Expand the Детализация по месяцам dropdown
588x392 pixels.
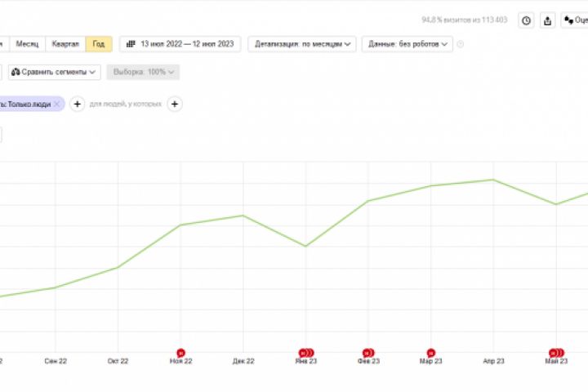click(x=302, y=44)
